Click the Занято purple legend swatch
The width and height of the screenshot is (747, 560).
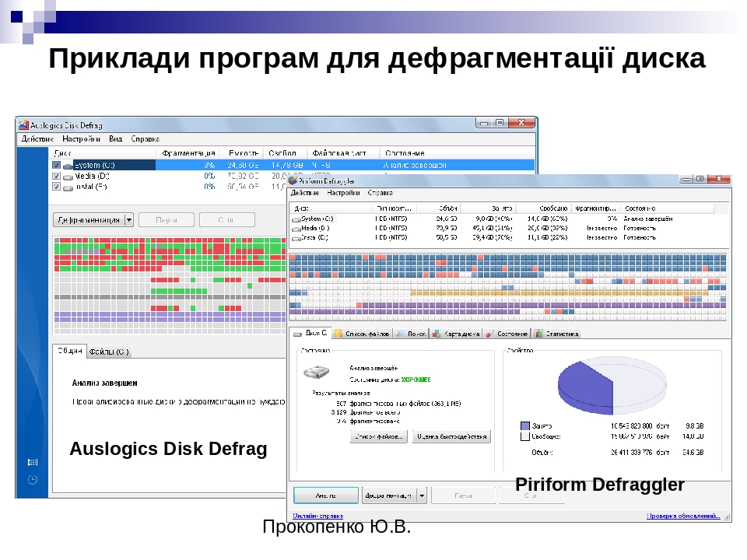[525, 425]
